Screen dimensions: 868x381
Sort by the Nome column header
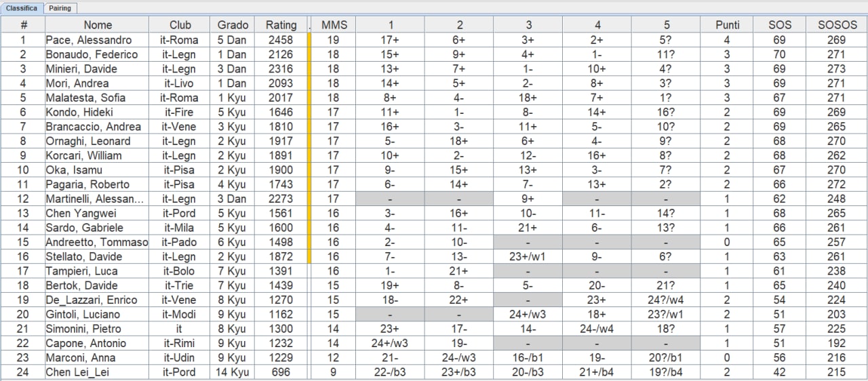(97, 25)
